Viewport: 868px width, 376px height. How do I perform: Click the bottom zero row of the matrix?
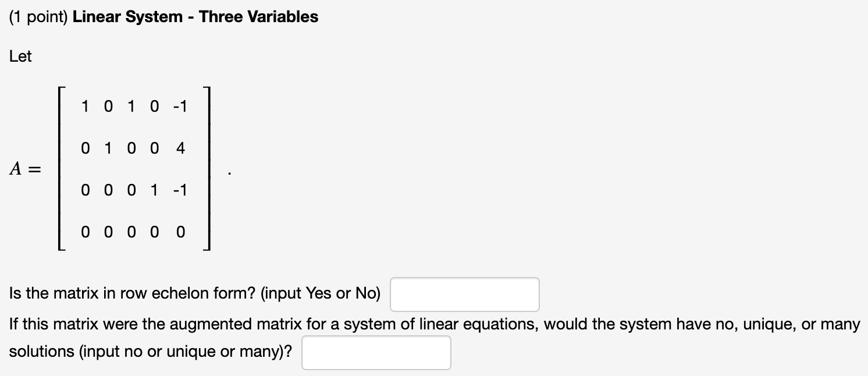(133, 232)
